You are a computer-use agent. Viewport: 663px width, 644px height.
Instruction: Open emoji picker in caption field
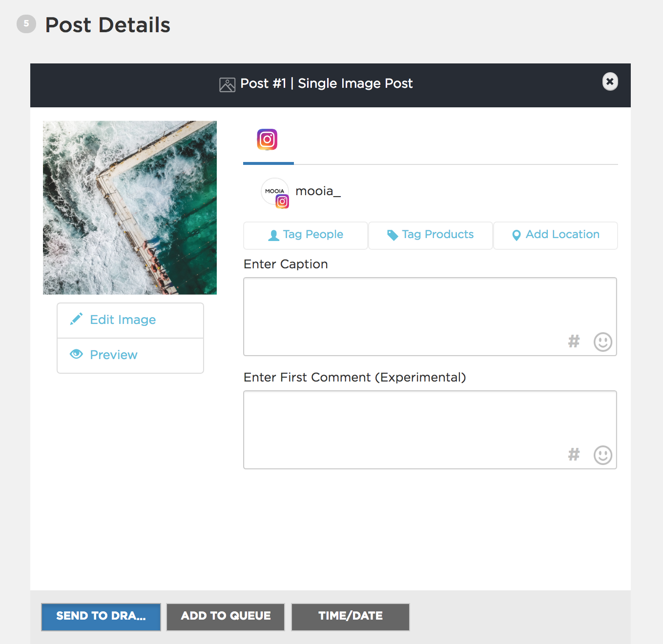[602, 342]
